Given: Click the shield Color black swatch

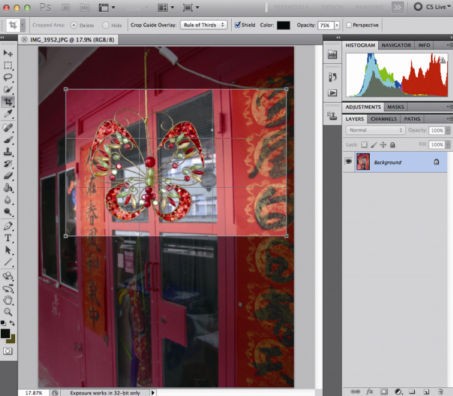Looking at the screenshot, I should click(283, 25).
